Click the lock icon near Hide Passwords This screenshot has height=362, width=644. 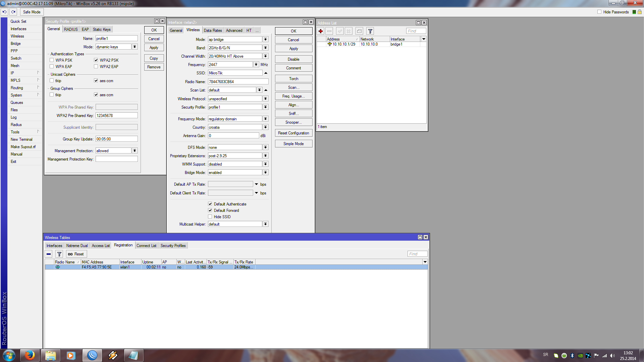pos(640,12)
